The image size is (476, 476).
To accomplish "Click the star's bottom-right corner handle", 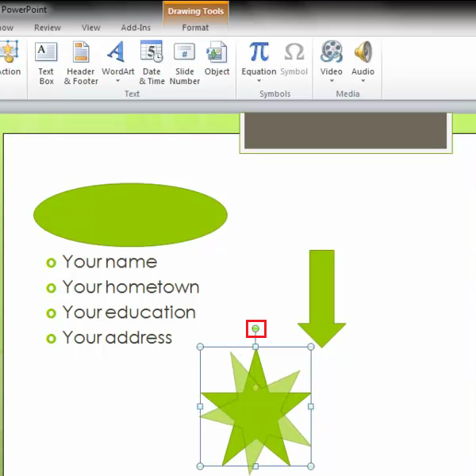I will (311, 466).
